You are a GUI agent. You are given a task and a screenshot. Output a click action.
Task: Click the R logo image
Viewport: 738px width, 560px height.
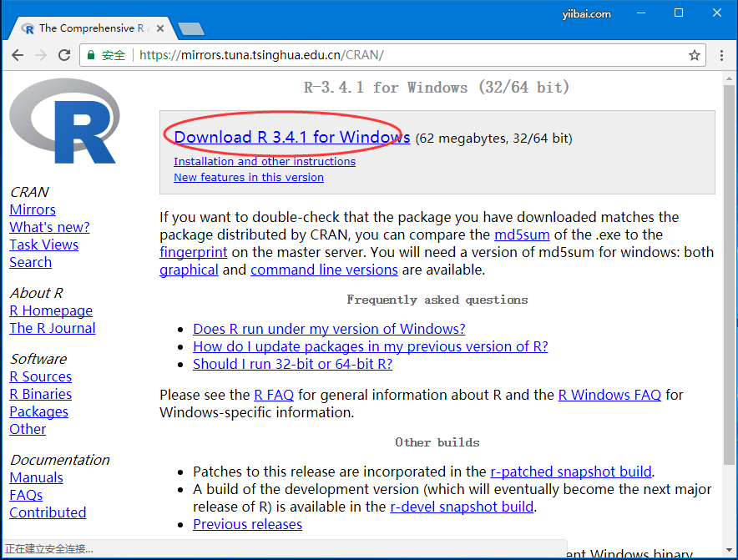[x=64, y=121]
